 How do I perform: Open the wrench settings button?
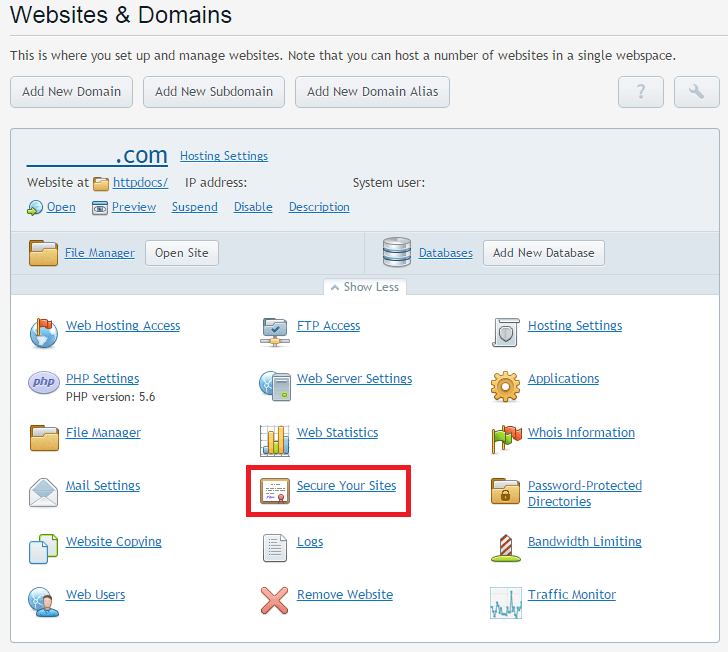coord(697,92)
